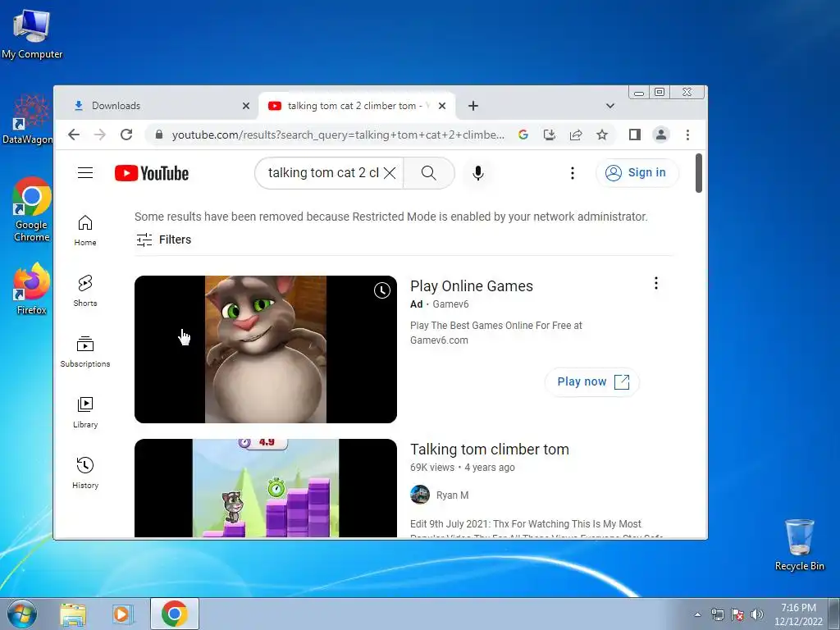Image resolution: width=840 pixels, height=630 pixels.
Task: Click the Play now ad button
Action: (592, 382)
